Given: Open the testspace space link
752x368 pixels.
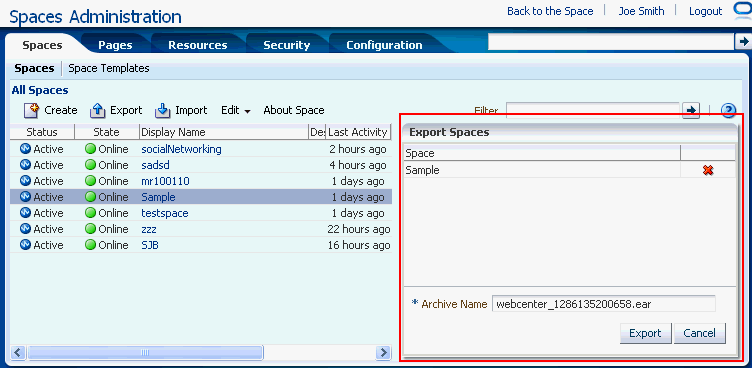Looking at the screenshot, I should (164, 213).
